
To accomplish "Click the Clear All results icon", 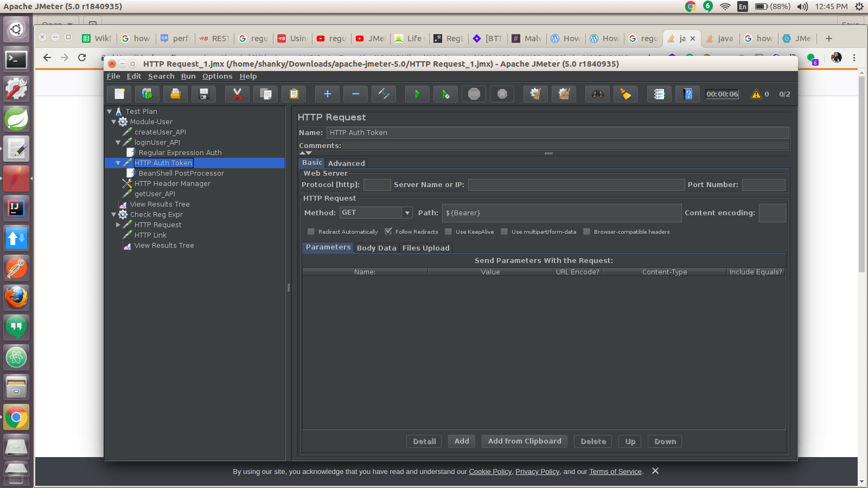I will (564, 94).
